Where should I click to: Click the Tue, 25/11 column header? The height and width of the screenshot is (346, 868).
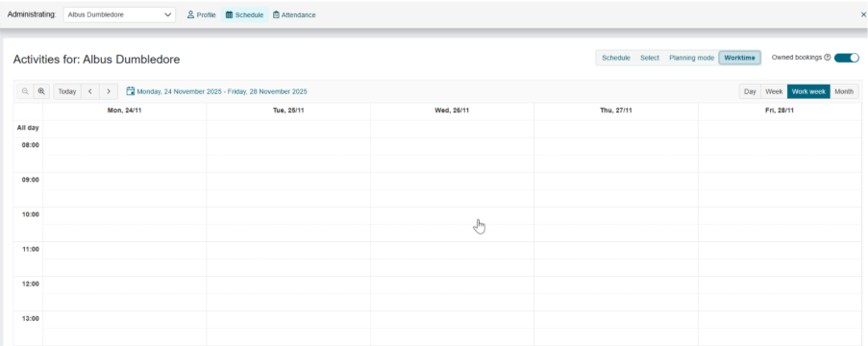click(x=288, y=111)
